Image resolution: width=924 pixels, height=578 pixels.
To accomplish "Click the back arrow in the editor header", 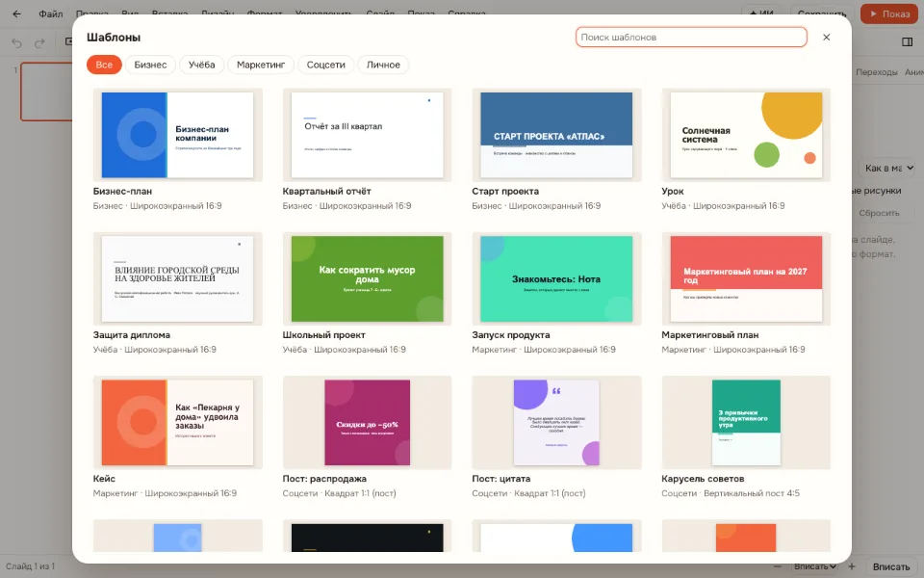I will click(x=16, y=13).
